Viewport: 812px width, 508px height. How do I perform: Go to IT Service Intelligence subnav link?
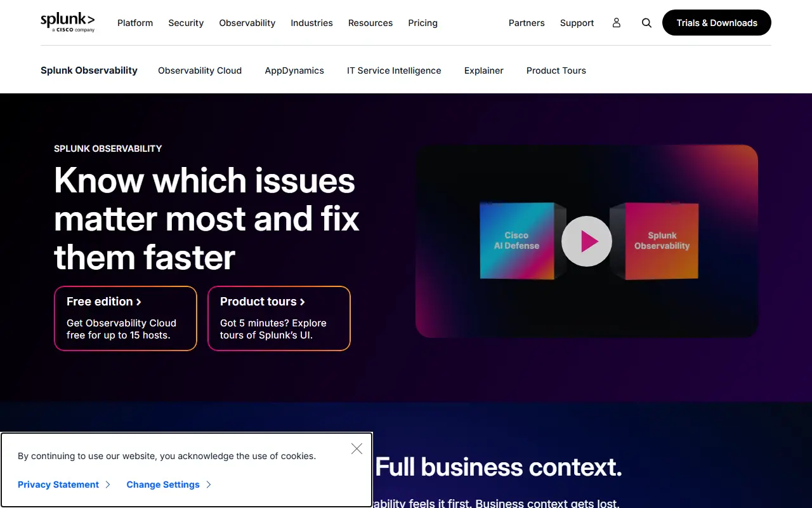tap(394, 70)
